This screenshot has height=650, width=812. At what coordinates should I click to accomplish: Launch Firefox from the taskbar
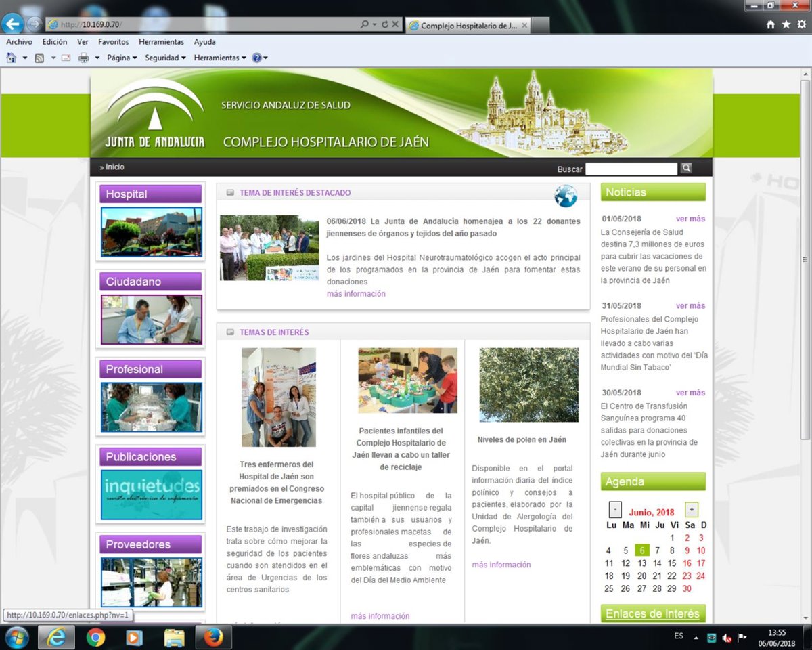click(213, 637)
